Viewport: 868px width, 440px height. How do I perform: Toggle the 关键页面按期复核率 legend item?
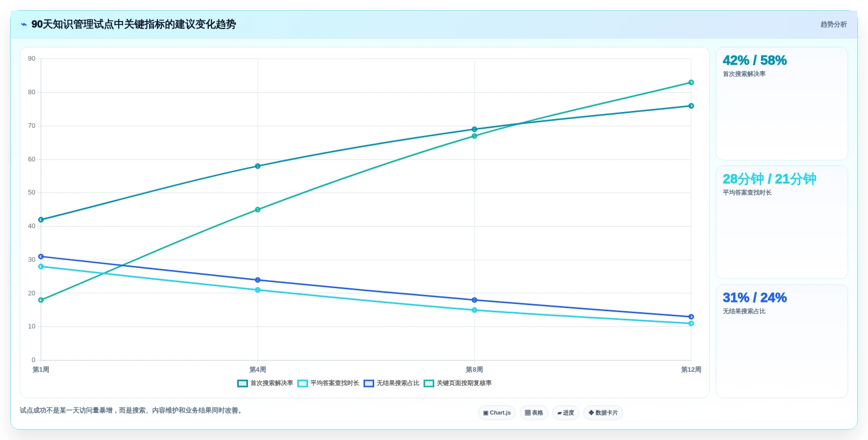[x=458, y=383]
